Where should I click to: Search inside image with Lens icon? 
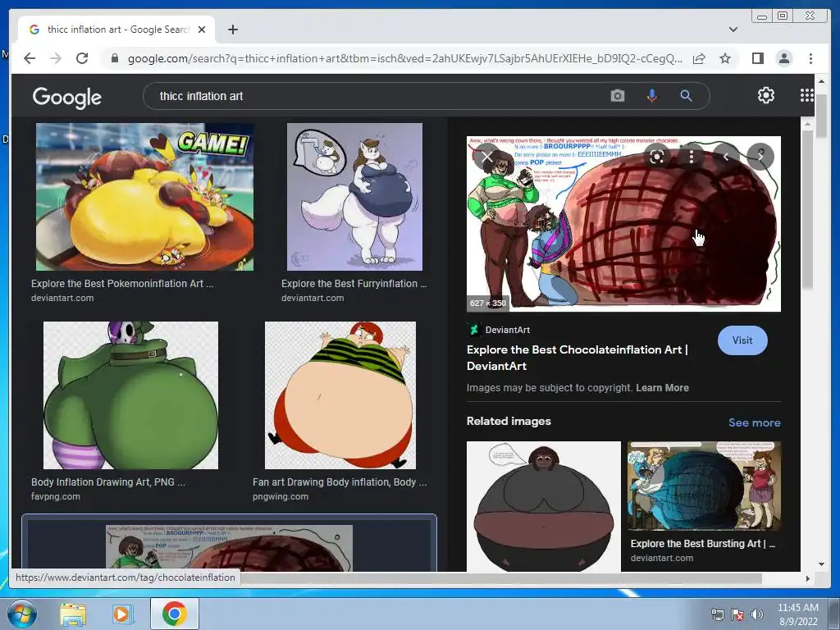[x=657, y=157]
